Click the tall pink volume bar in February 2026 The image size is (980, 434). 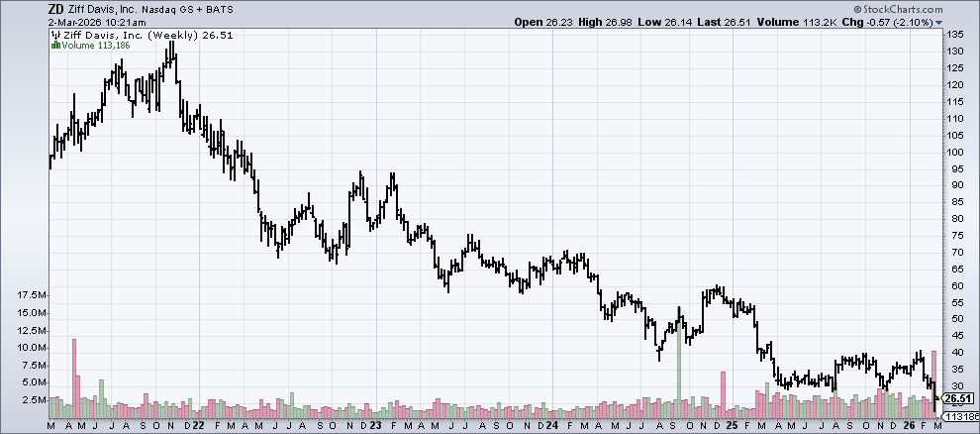click(x=933, y=384)
